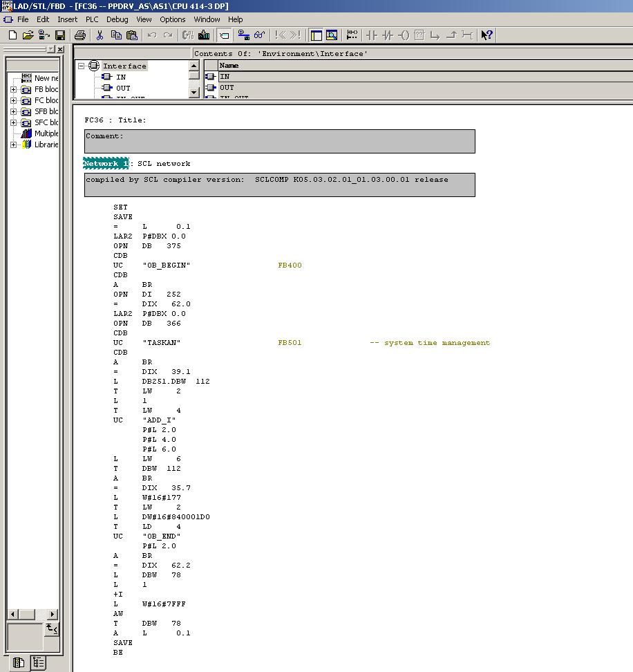Open the File menu
This screenshot has height=672, width=633.
(x=23, y=19)
